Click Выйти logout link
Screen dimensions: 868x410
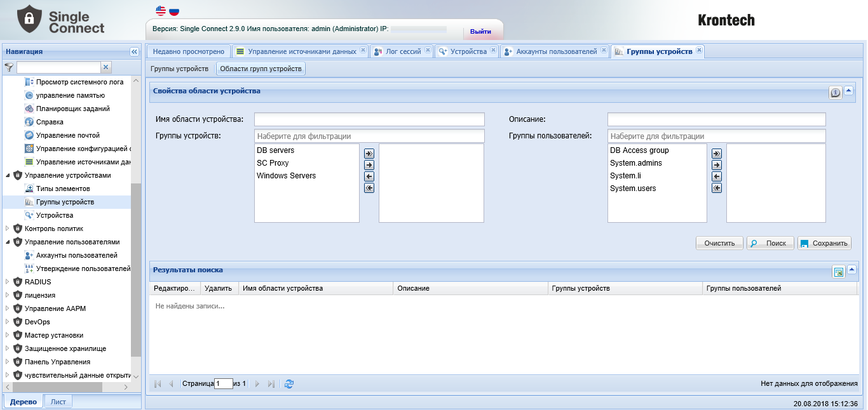pos(480,32)
